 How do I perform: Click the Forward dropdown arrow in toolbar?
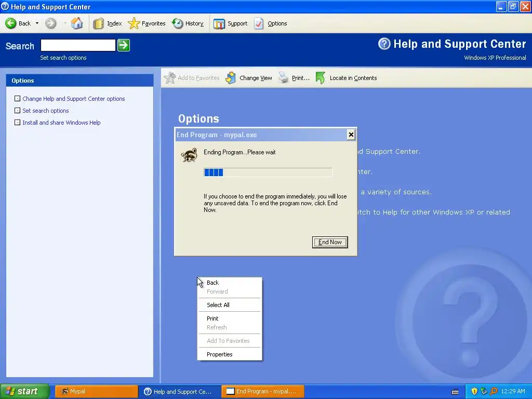tap(64, 23)
